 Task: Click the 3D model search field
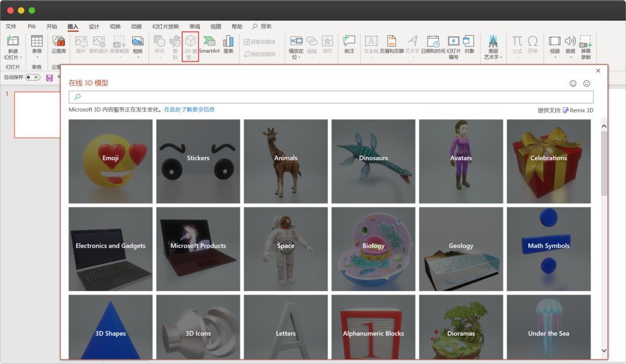point(330,97)
